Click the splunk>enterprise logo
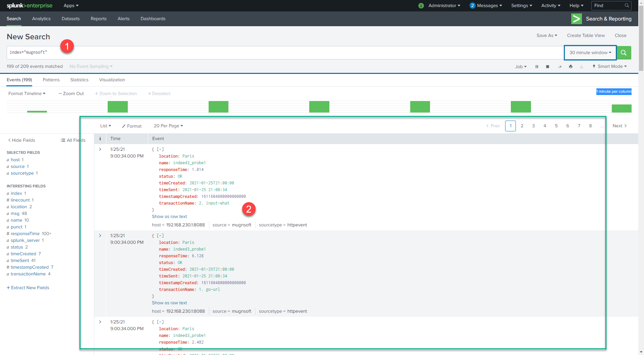The height and width of the screenshot is (355, 644). [x=30, y=6]
